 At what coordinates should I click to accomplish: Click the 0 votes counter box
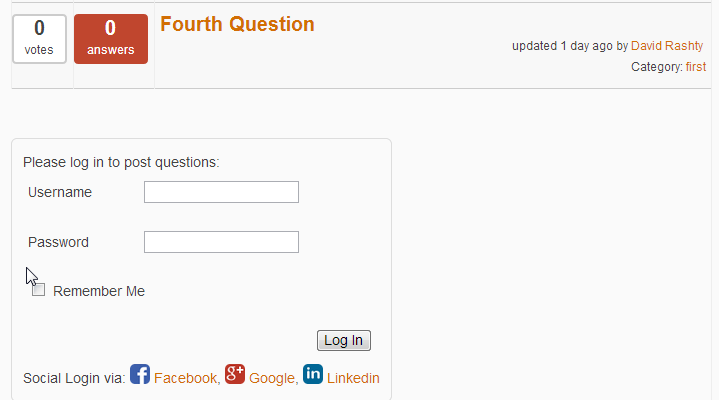39,38
